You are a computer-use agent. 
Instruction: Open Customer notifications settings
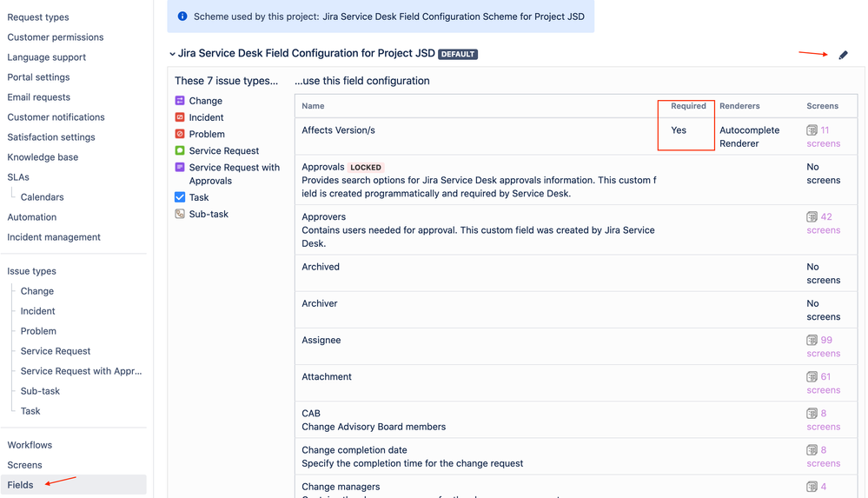[56, 116]
